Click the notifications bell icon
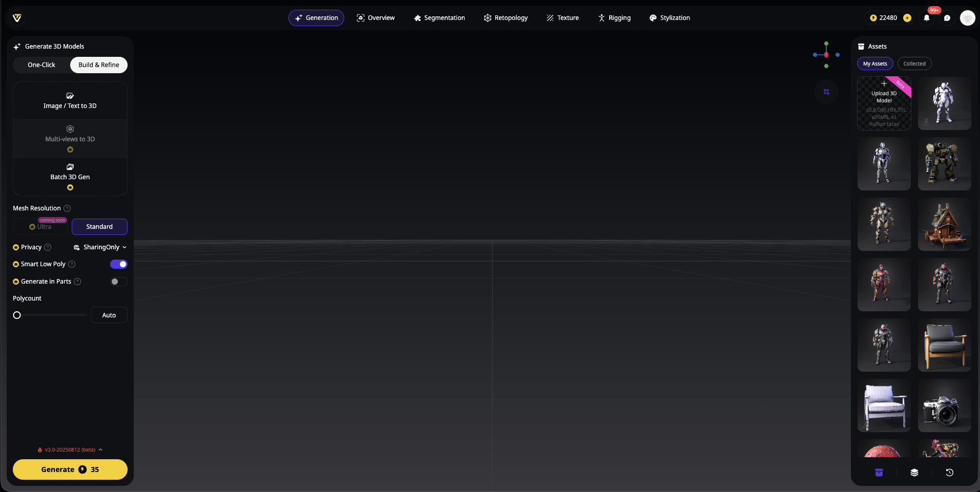 (x=927, y=18)
